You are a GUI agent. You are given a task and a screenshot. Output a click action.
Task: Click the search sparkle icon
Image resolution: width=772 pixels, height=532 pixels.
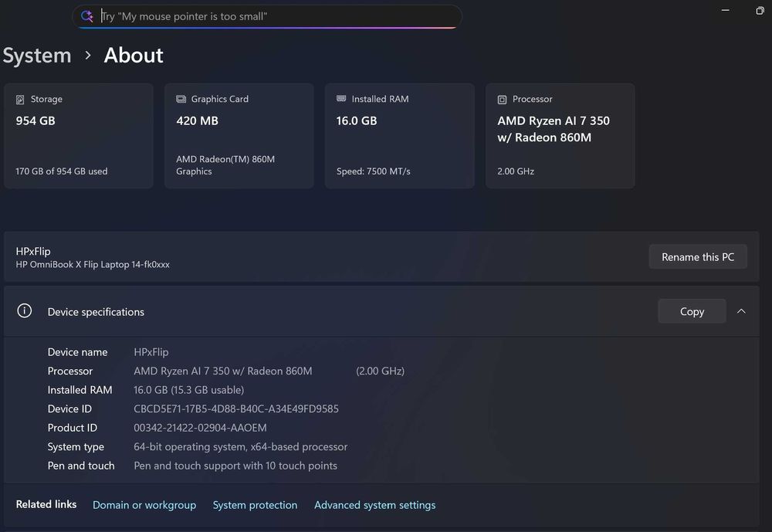87,16
